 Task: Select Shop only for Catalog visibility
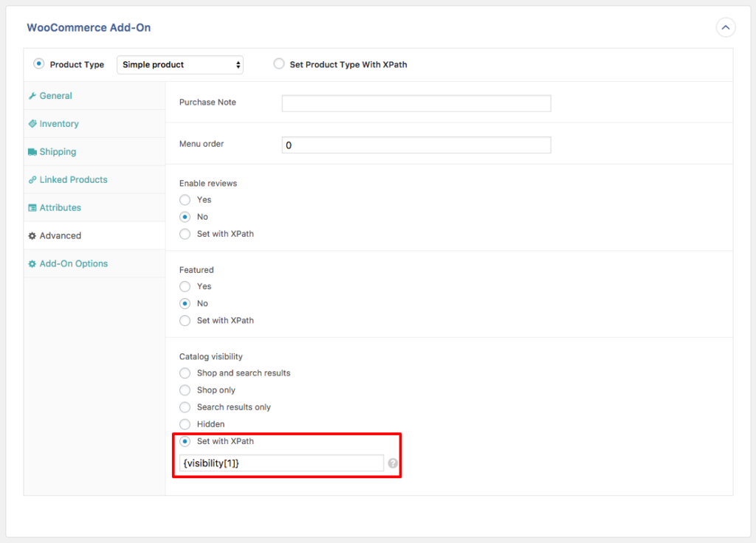coord(185,390)
